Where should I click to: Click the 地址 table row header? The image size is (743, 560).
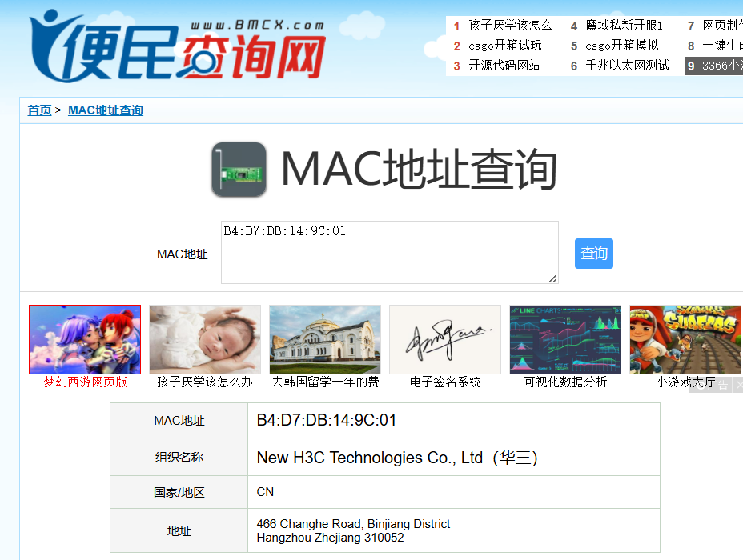pos(179,530)
